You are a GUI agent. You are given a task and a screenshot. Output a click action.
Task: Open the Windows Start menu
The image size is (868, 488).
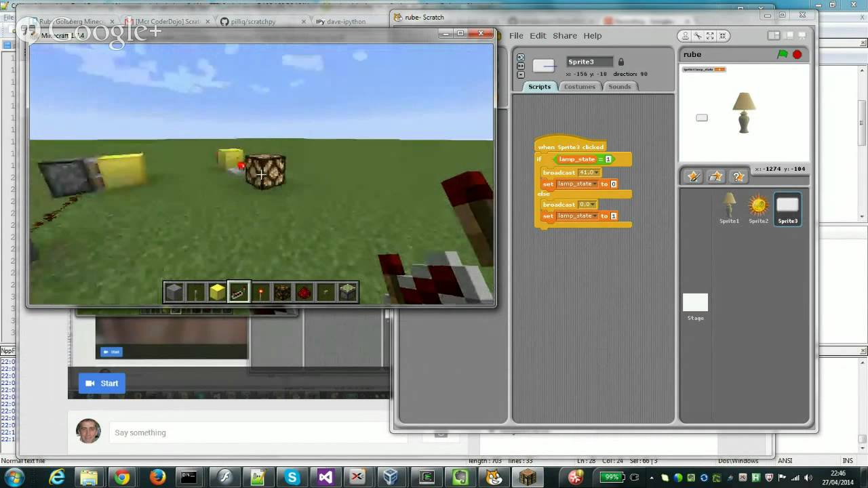pos(14,477)
